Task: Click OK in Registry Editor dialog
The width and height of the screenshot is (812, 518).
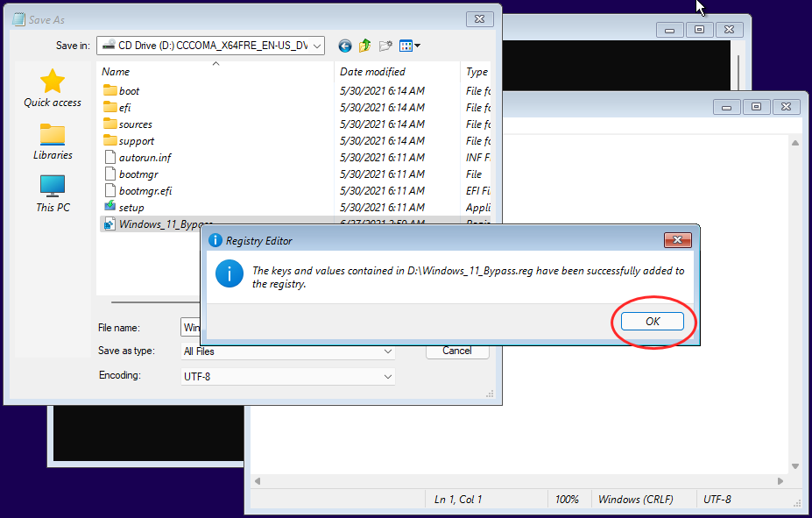Action: [652, 321]
